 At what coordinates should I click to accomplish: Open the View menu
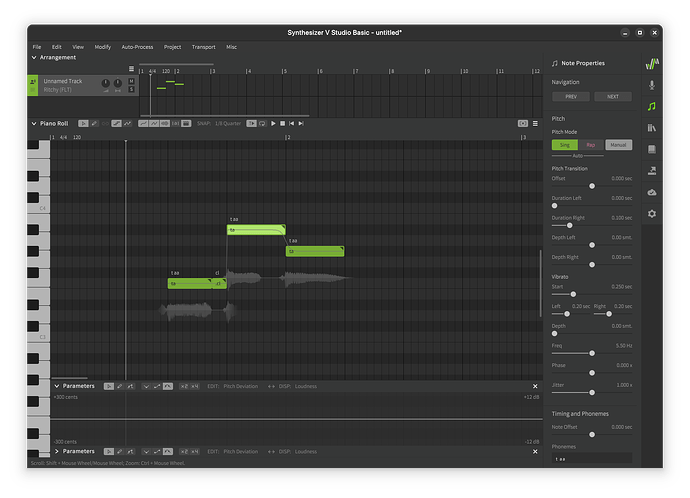(x=78, y=47)
